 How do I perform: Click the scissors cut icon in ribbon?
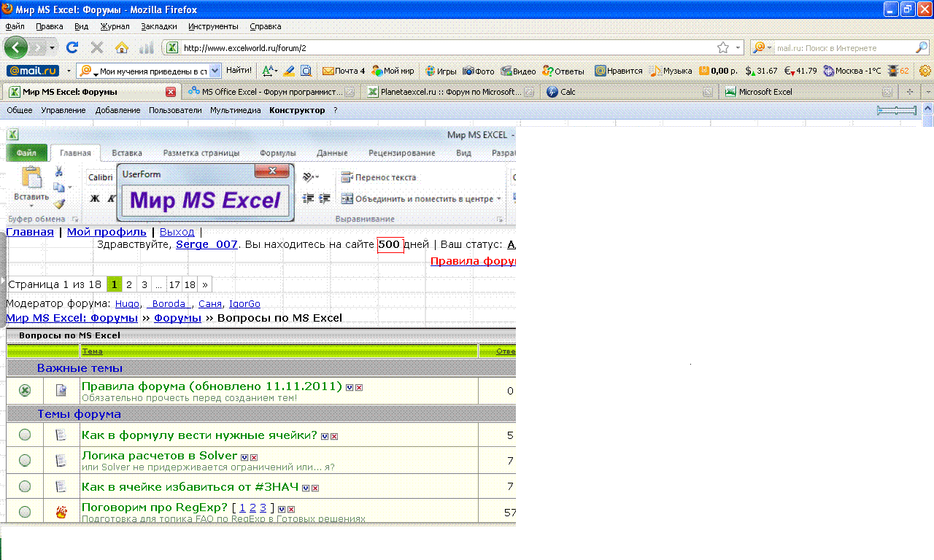(59, 171)
